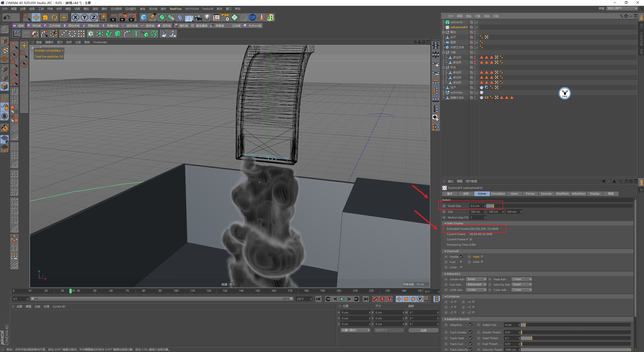644x352 pixels.
Task: Click the light bulb Light object icon
Action: (207, 17)
